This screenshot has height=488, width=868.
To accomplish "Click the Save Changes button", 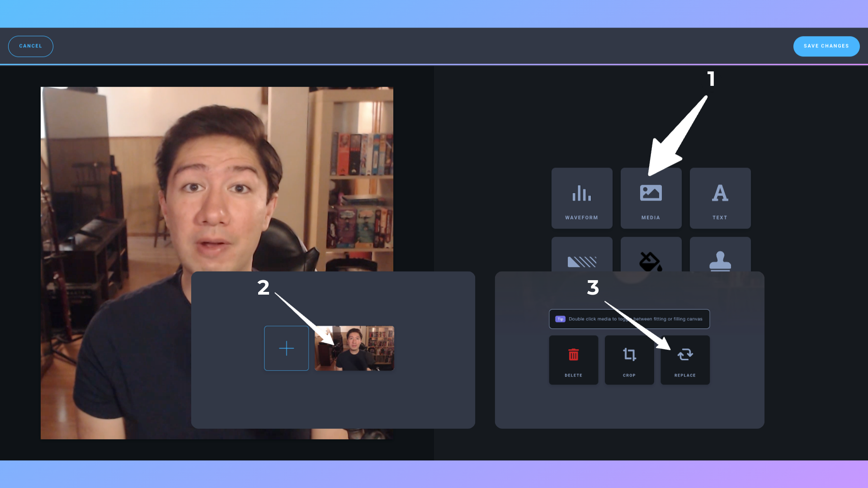I will (x=826, y=46).
